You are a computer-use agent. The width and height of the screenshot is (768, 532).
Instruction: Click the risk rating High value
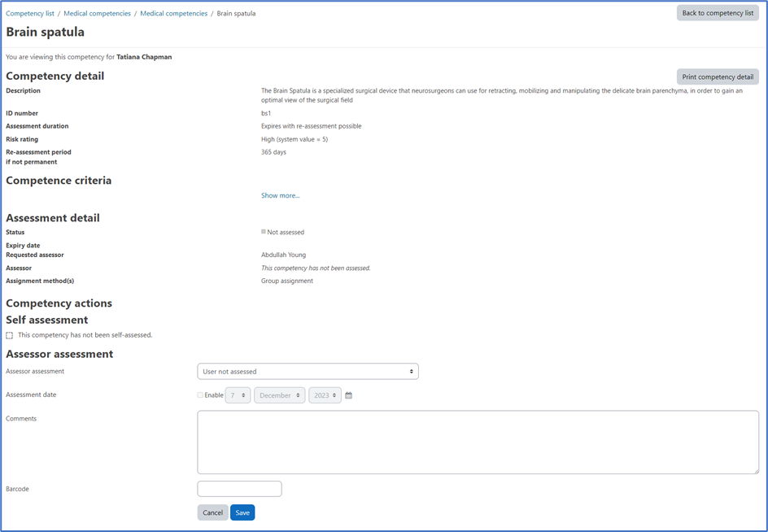click(295, 139)
